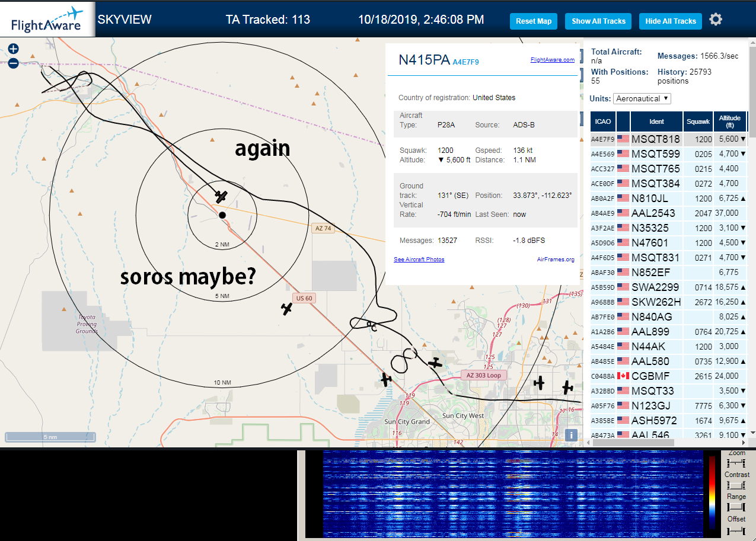This screenshot has height=541, width=756.
Task: Select the aircraft icon above AZ 303 Loop
Action: (x=436, y=363)
